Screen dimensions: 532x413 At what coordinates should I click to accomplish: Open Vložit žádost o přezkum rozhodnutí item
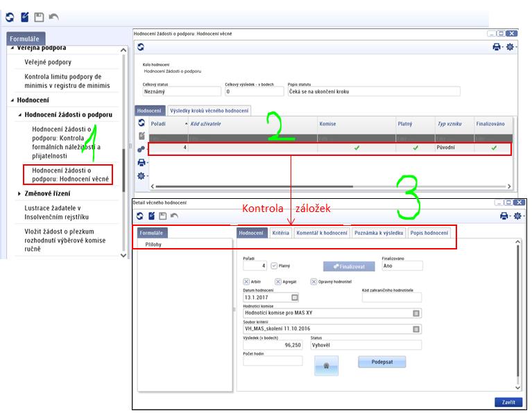[65, 240]
